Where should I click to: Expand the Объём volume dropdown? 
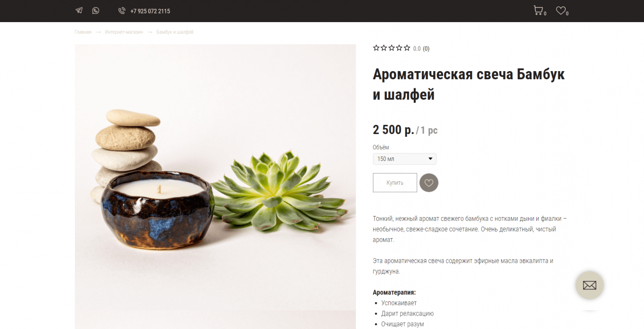tap(405, 158)
